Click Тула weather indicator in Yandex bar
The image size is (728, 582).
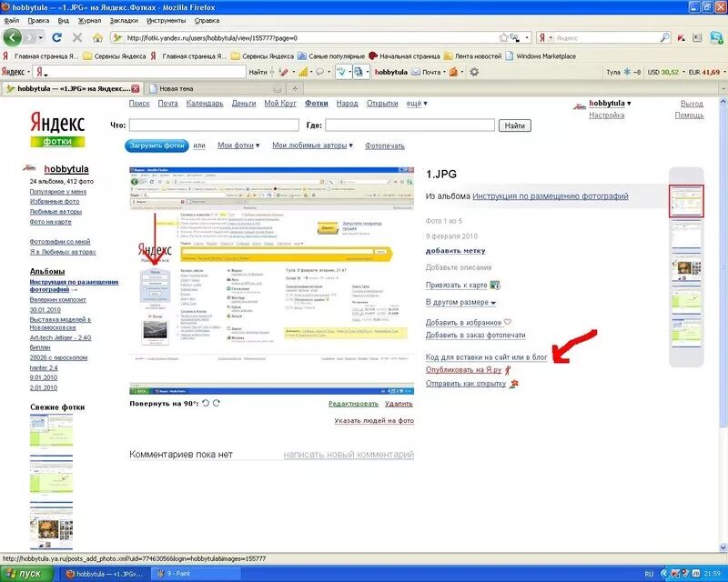(x=623, y=72)
